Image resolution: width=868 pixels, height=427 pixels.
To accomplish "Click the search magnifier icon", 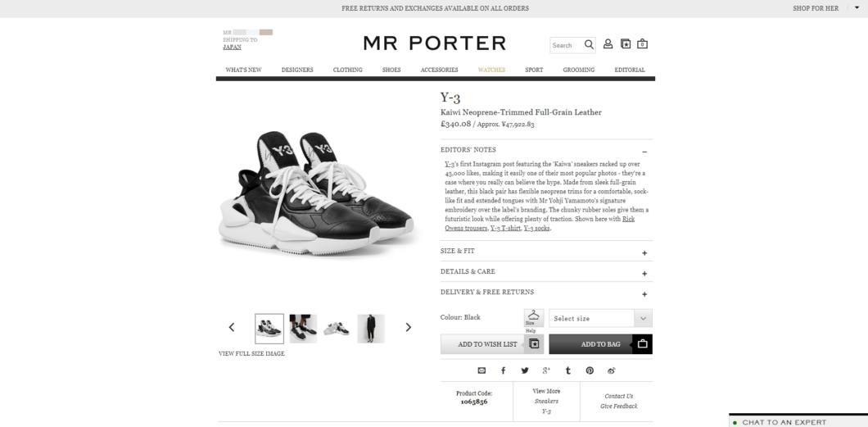I will [589, 44].
